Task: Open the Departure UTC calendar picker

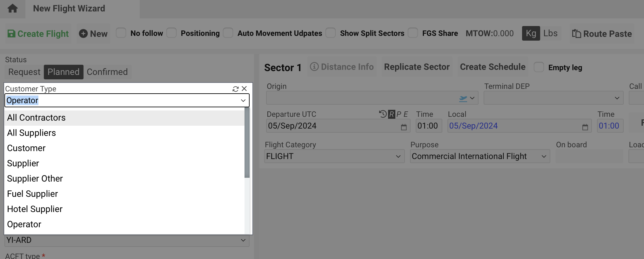Action: [x=404, y=127]
